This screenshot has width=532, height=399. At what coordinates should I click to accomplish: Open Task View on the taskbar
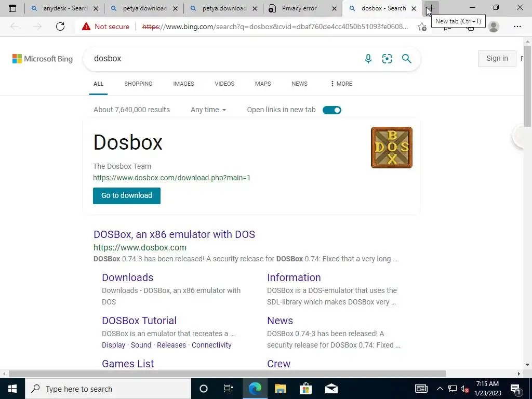[229, 389]
